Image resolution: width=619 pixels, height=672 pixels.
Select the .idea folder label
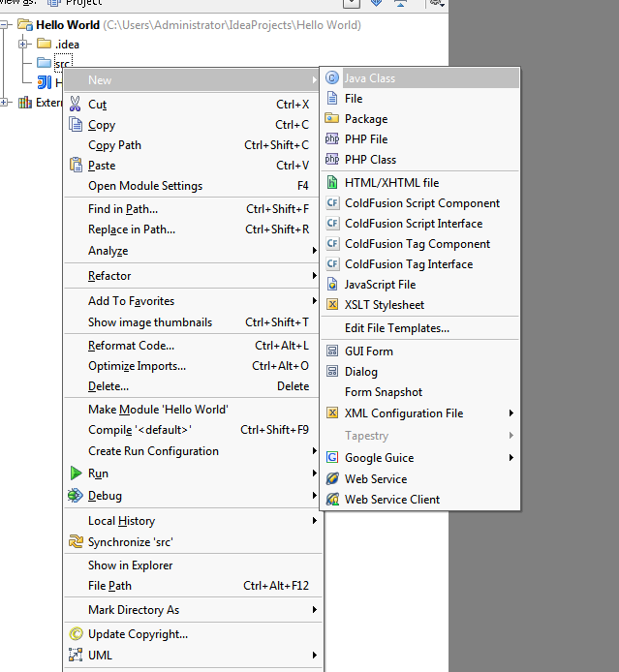click(67, 45)
